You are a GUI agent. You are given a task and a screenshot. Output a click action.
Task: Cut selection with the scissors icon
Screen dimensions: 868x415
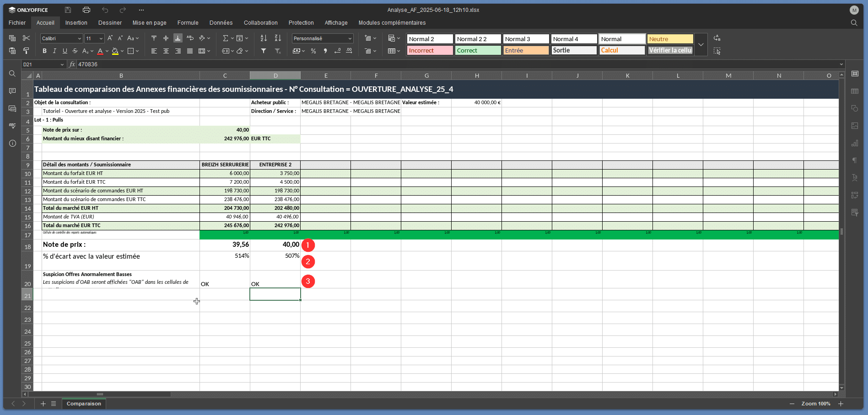(26, 38)
